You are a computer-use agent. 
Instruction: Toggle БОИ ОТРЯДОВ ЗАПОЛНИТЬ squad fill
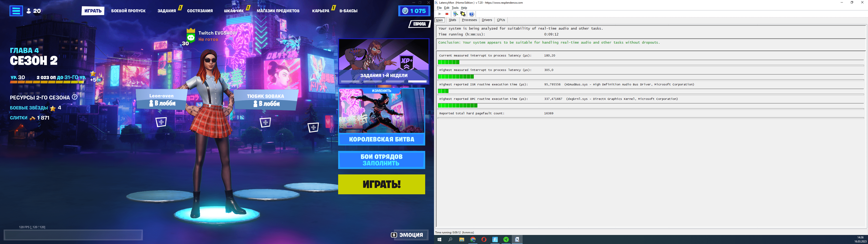click(x=381, y=160)
